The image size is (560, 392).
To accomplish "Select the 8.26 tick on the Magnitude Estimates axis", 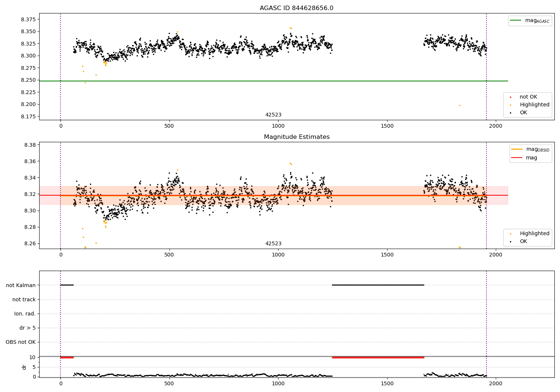I will 29,243.
